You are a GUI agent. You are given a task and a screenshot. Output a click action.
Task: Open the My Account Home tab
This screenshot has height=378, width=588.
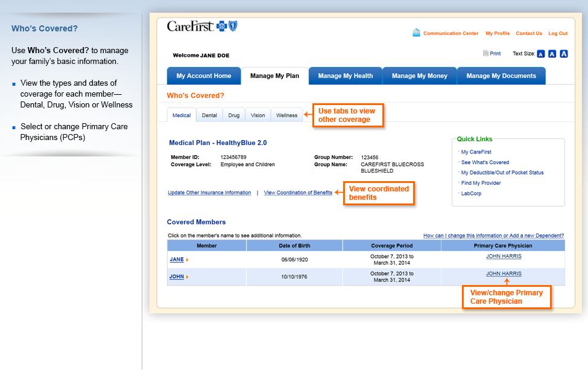(x=204, y=76)
